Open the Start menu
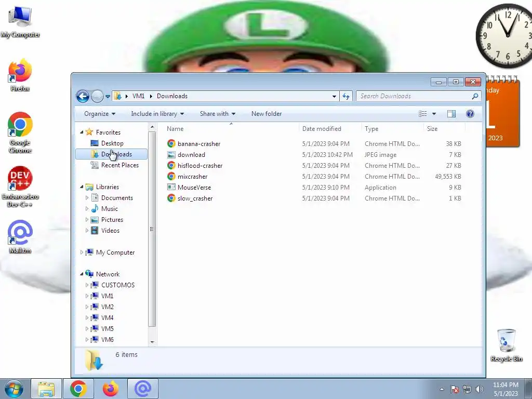The width and height of the screenshot is (532, 399). (x=14, y=389)
